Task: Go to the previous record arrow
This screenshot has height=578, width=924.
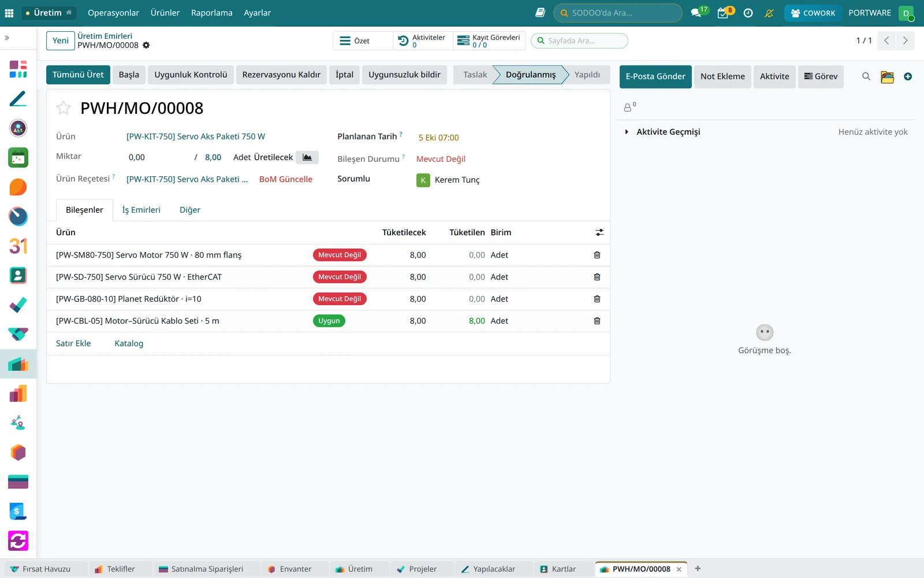Action: pos(886,40)
